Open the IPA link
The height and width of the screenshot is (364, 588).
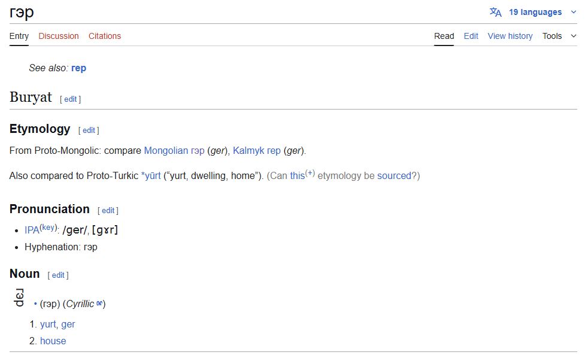click(x=32, y=230)
